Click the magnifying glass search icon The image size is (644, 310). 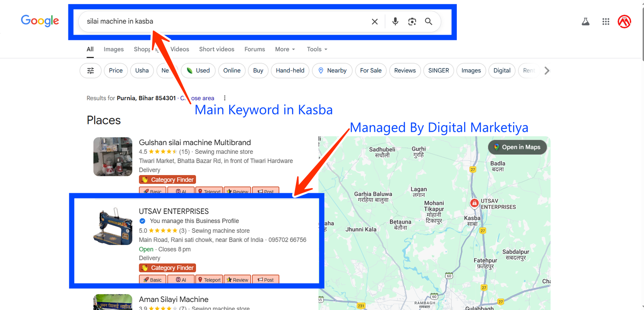[x=429, y=22]
